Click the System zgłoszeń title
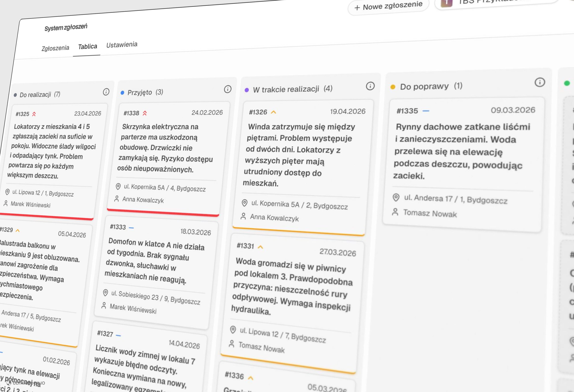 (66, 27)
